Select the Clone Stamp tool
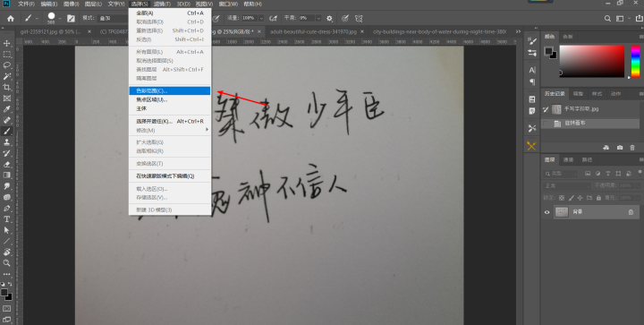Image resolution: width=644 pixels, height=325 pixels. (x=7, y=142)
